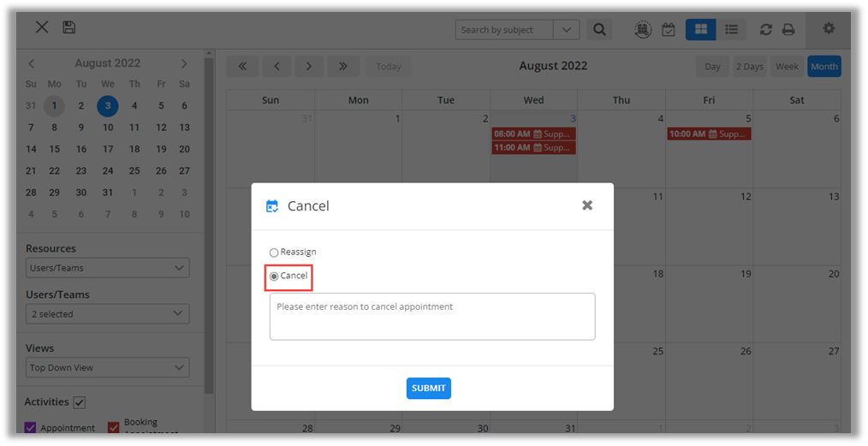The height and width of the screenshot is (446, 868).
Task: Click the magnifier search icon
Action: [599, 30]
